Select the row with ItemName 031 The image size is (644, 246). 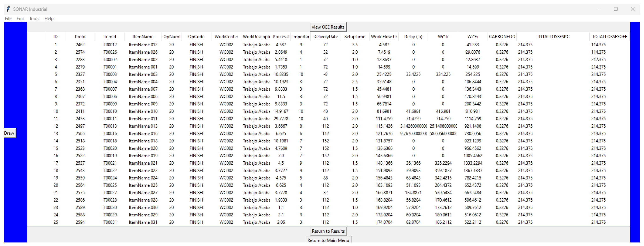[143, 222]
